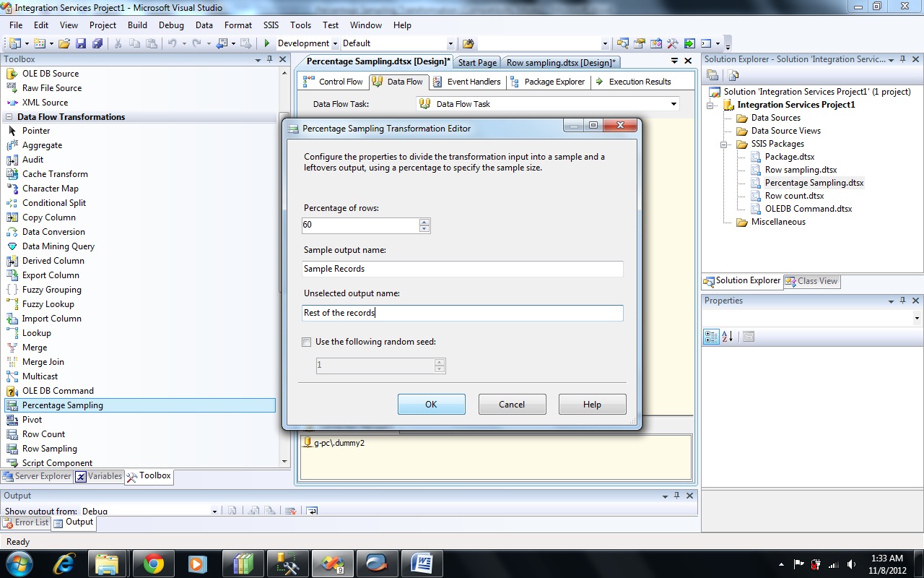The width and height of the screenshot is (924, 578).
Task: Choose the Multicast transformation item
Action: 40,376
